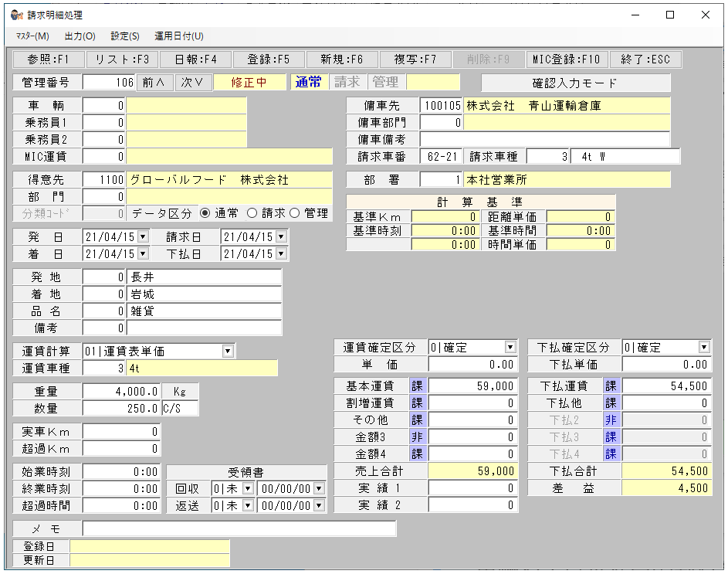Toggle 課 tax flag beside 基本運賃

pyautogui.click(x=418, y=385)
